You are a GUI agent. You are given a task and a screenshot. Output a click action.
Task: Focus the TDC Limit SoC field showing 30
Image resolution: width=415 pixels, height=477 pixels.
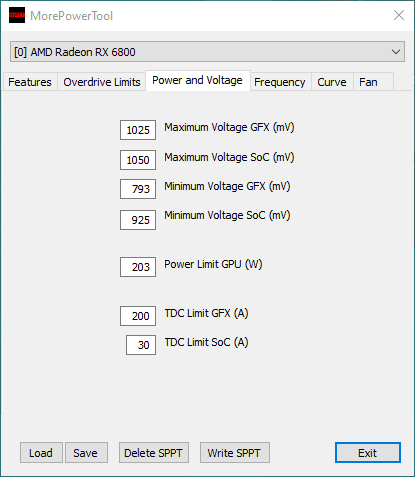(141, 345)
